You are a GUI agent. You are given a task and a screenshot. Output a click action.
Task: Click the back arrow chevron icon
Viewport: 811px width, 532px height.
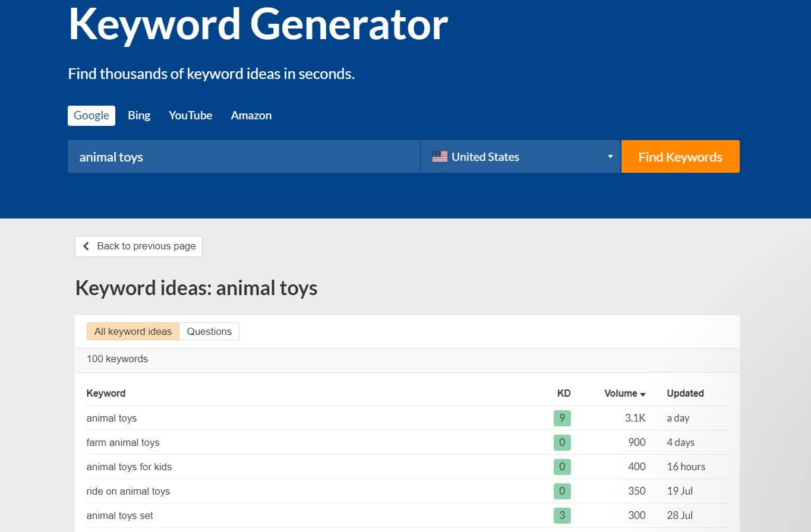(86, 246)
